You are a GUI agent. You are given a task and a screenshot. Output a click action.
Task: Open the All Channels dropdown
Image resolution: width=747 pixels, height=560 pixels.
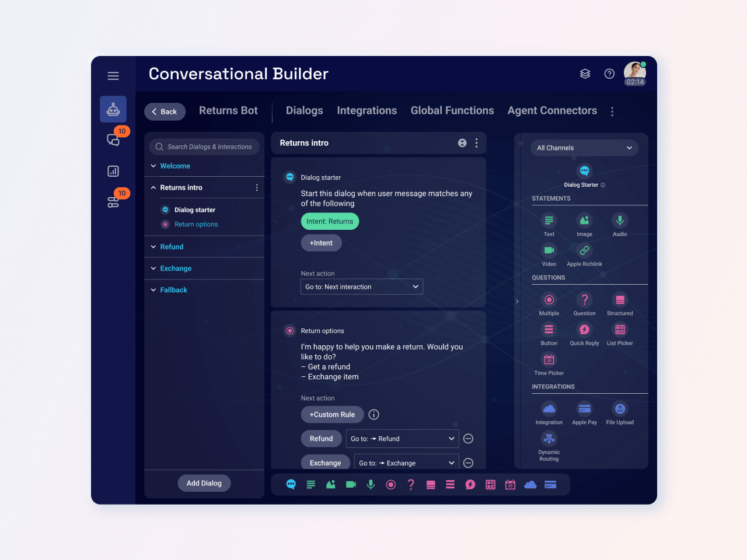[584, 148]
